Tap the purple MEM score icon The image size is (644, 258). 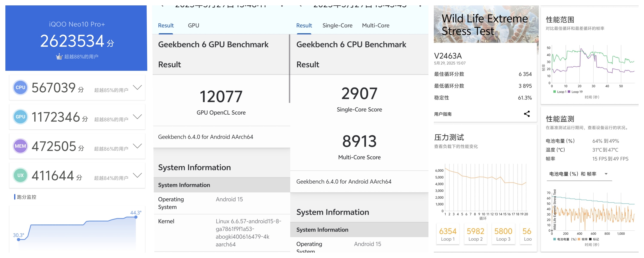tap(20, 146)
